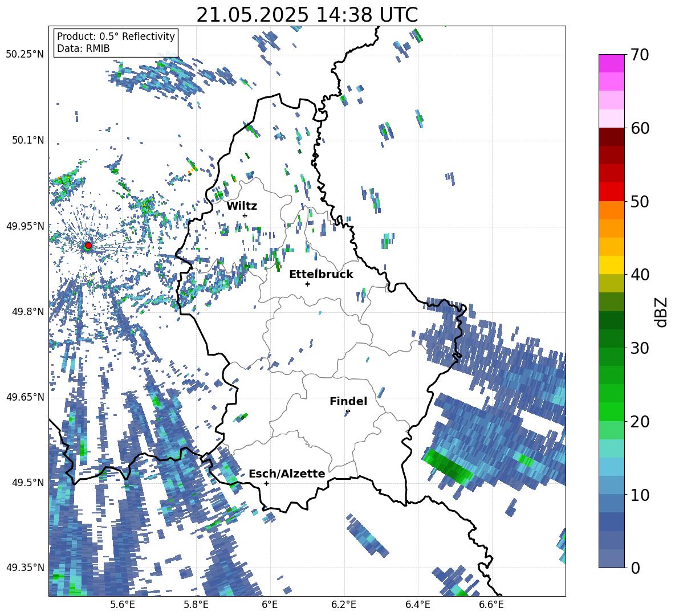Click the Esch/Alzette station cross marker
This screenshot has height=616, width=675.
point(266,483)
